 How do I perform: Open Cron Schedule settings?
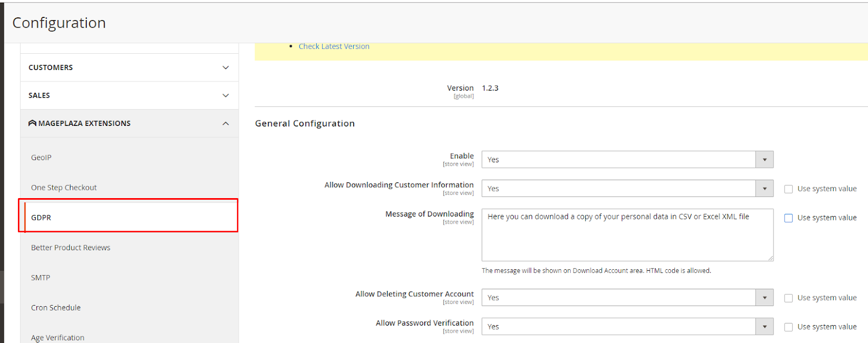point(56,308)
